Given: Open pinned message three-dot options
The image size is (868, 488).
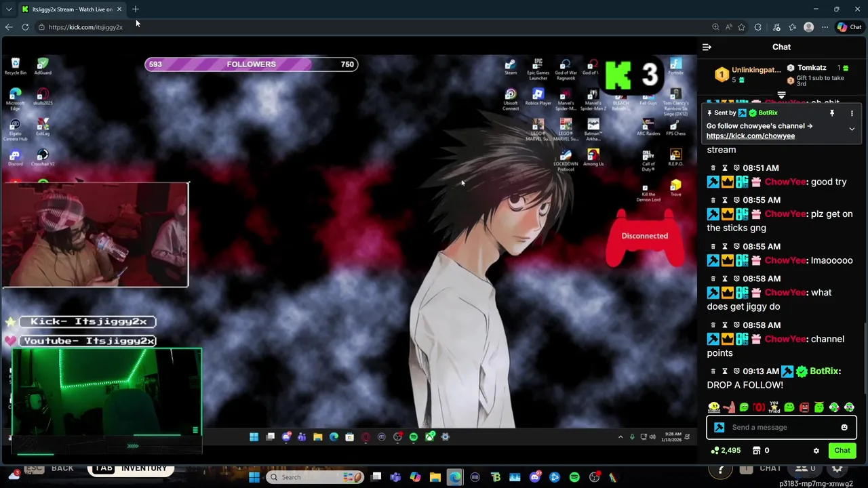Looking at the screenshot, I should click(x=852, y=113).
